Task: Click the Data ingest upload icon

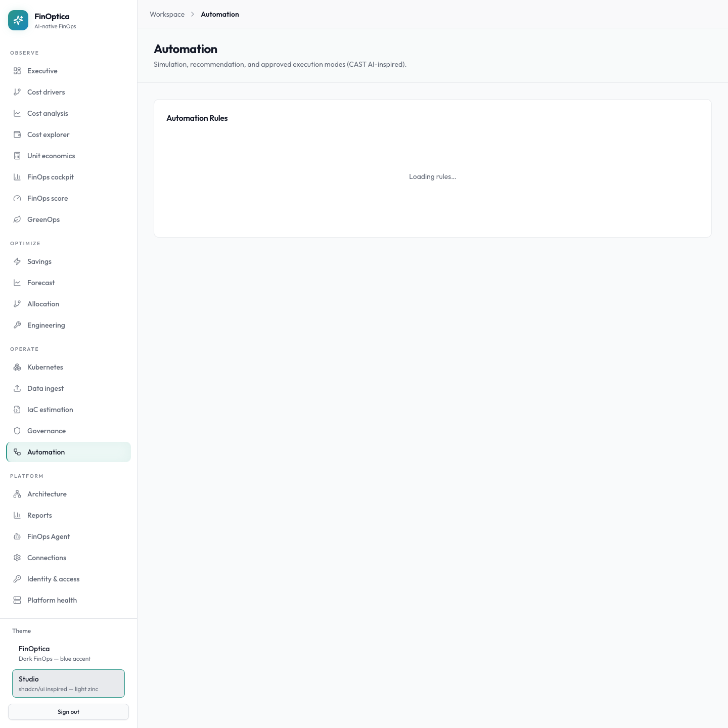Action: (x=17, y=388)
